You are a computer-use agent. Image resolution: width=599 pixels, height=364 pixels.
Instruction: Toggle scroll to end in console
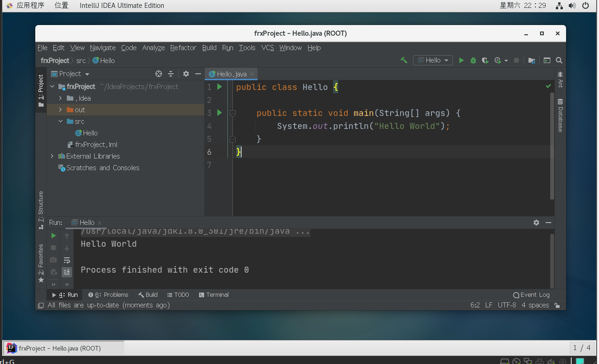67,272
